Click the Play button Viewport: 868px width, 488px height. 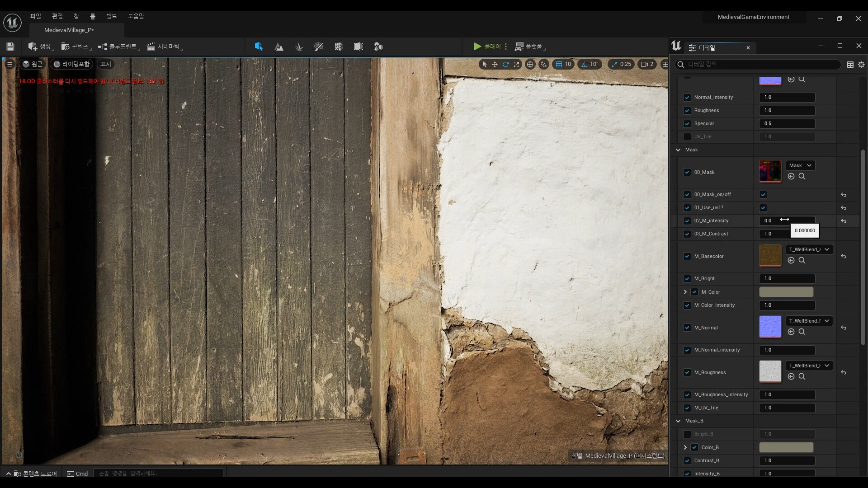pyautogui.click(x=477, y=47)
